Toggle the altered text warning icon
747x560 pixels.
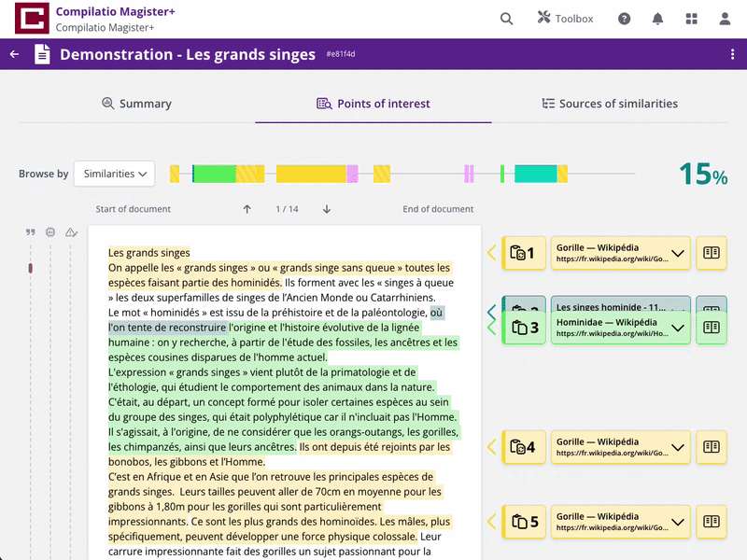71,231
